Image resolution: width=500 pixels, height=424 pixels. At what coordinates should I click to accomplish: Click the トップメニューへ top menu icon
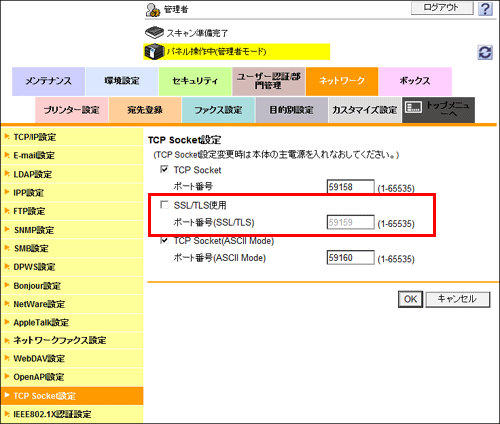[x=413, y=107]
